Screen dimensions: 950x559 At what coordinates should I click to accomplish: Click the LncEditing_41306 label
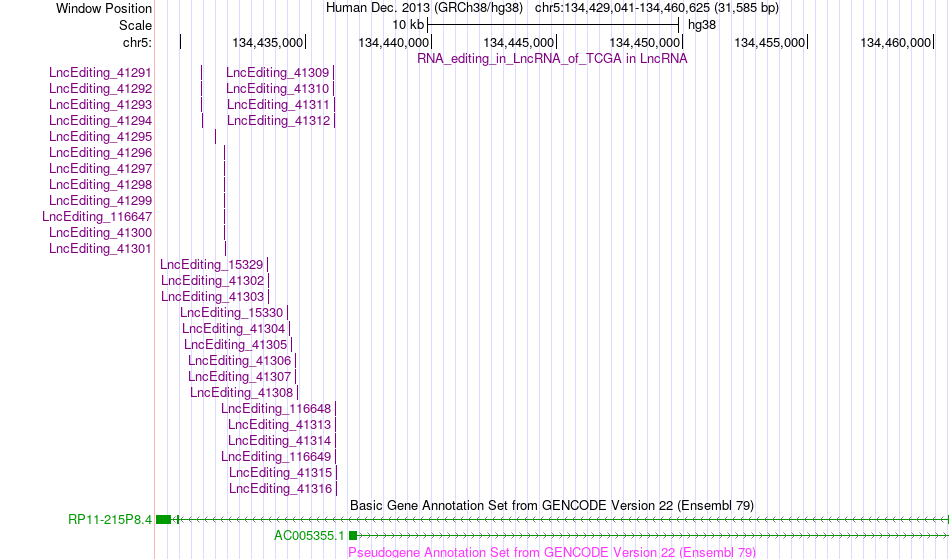(x=239, y=360)
